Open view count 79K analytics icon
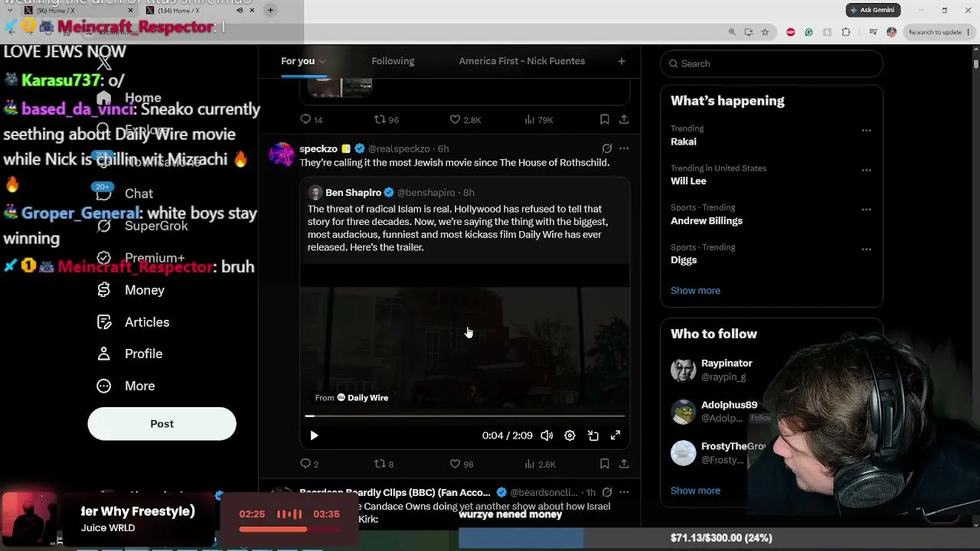Image resolution: width=980 pixels, height=551 pixels. [x=530, y=119]
